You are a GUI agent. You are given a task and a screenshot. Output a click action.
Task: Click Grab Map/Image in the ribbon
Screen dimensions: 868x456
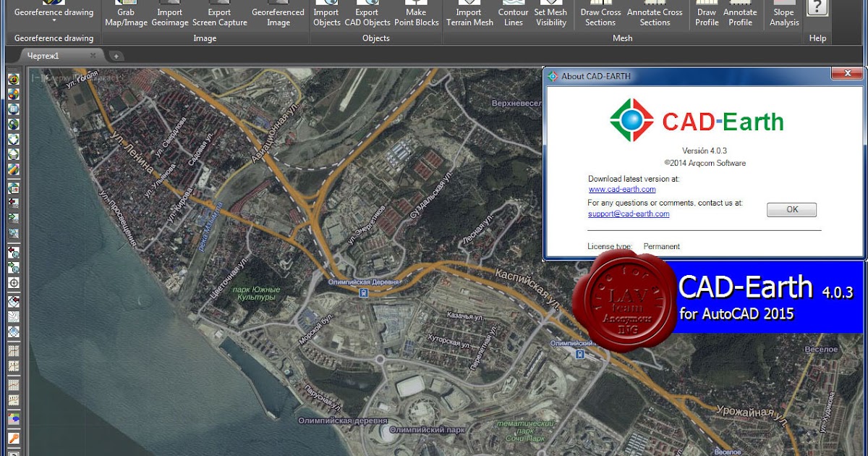coord(126,14)
